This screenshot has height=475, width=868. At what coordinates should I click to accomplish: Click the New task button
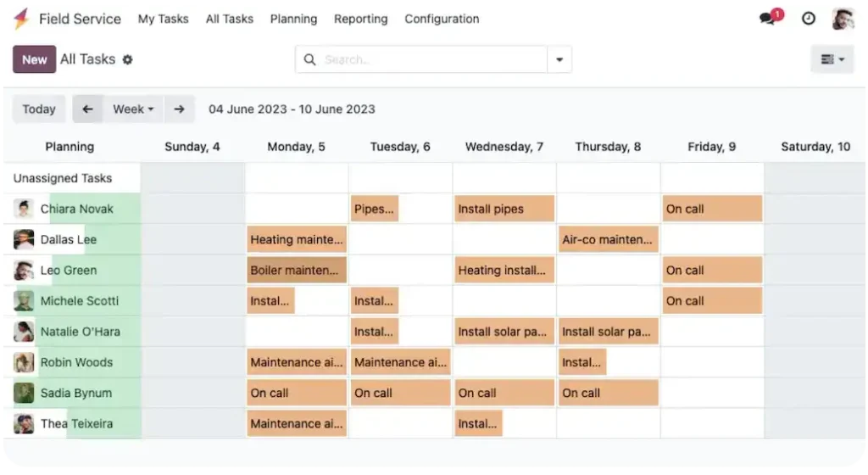(x=34, y=59)
